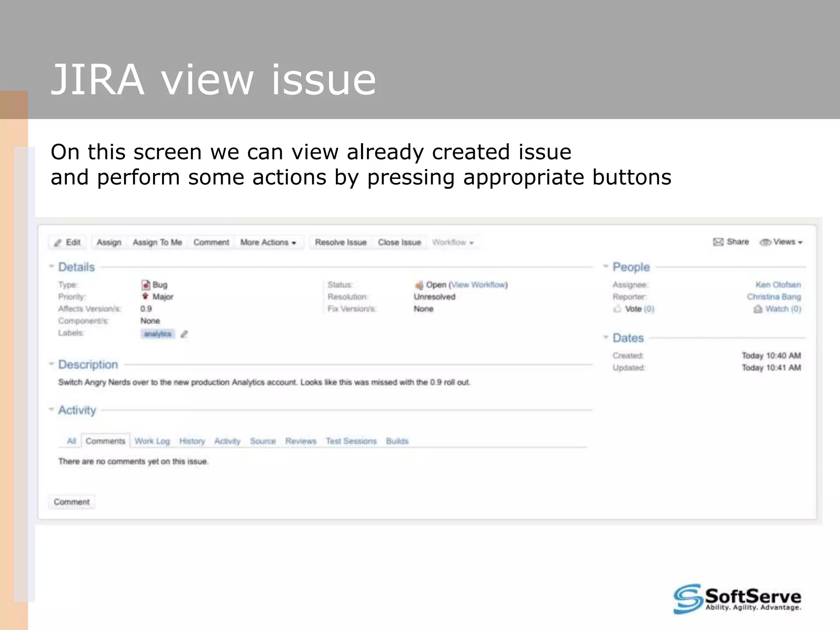The image size is (840, 630).
Task: Open the More Actions dropdown
Action: [269, 242]
